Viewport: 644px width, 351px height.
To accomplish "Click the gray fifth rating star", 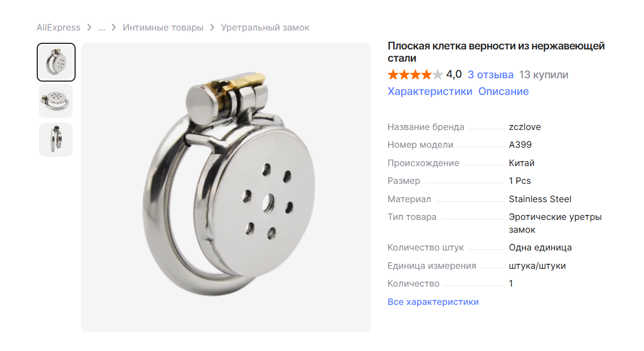I will (x=438, y=74).
